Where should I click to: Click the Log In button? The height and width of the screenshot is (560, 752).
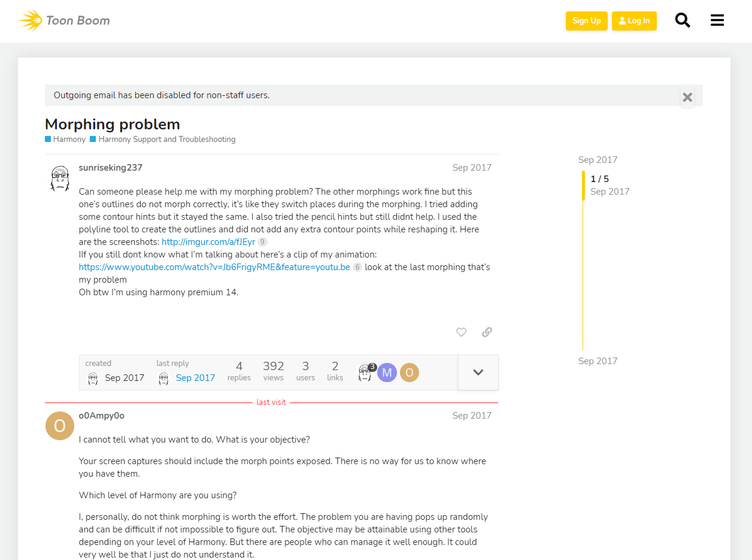634,21
